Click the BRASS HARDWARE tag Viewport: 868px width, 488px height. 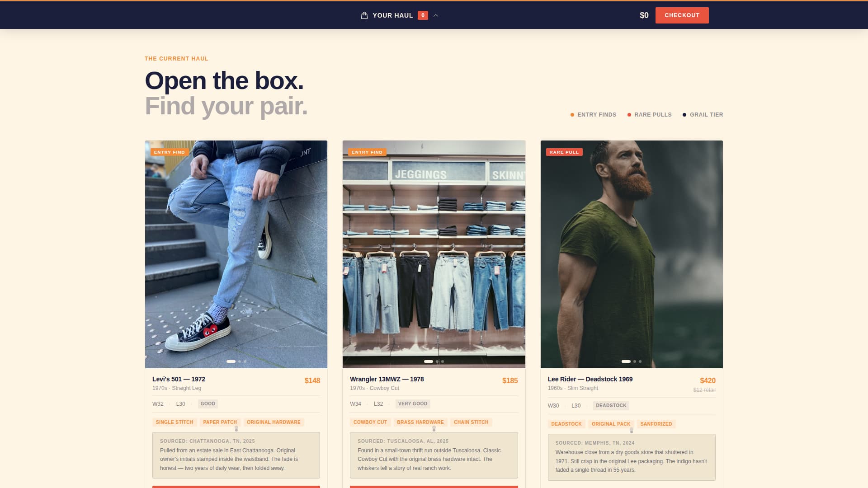coord(420,422)
